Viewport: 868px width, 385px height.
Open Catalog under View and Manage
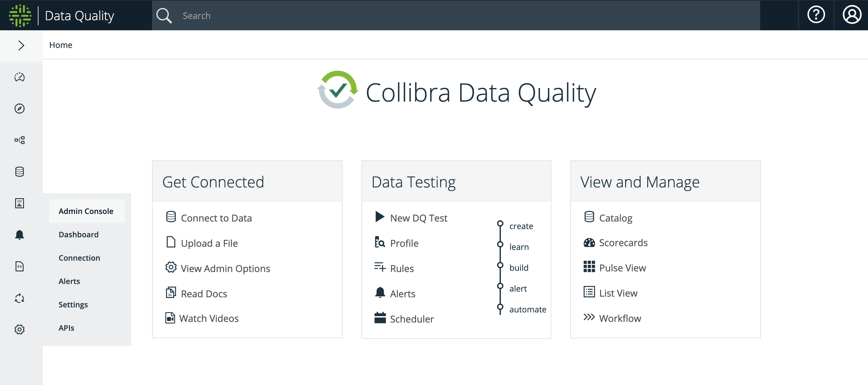coord(616,218)
